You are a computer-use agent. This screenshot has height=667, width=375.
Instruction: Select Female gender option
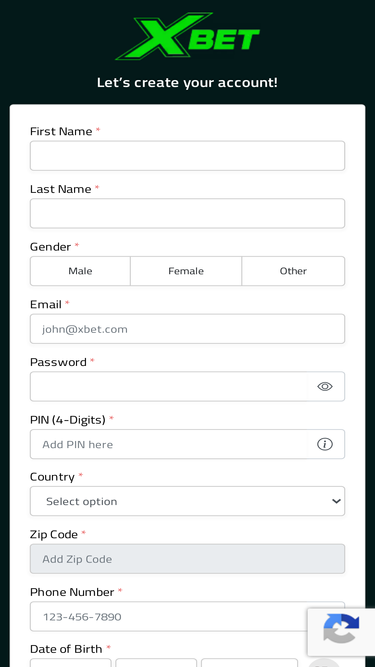(x=186, y=271)
